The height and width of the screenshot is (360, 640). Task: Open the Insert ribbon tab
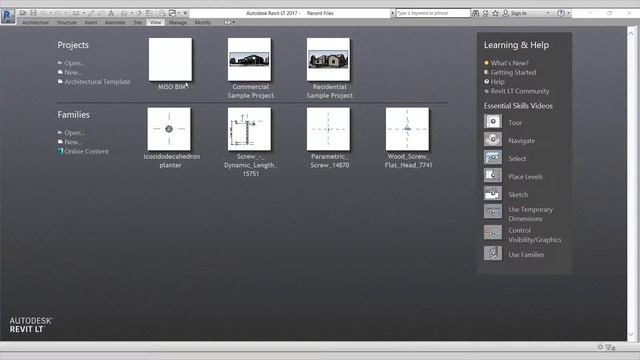tap(91, 22)
